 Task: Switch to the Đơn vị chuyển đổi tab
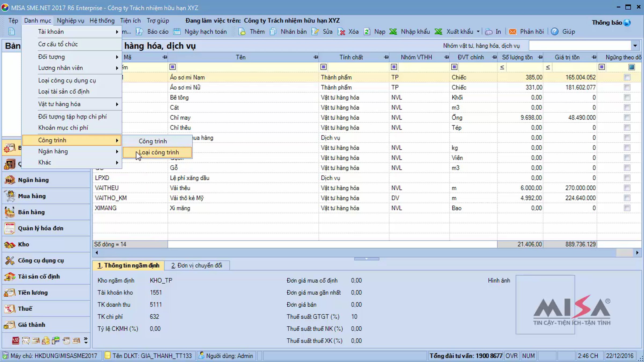[197, 265]
